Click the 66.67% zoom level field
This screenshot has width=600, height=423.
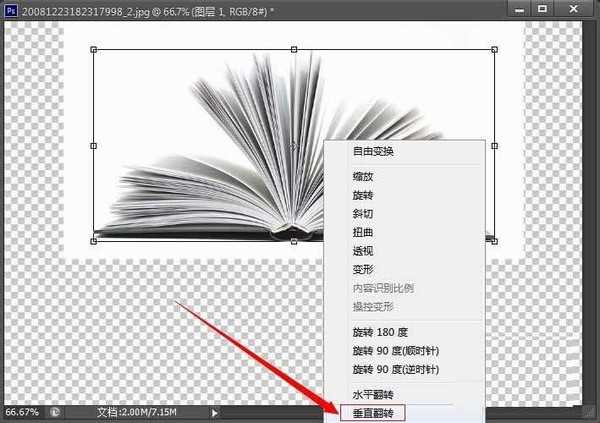tap(21, 411)
